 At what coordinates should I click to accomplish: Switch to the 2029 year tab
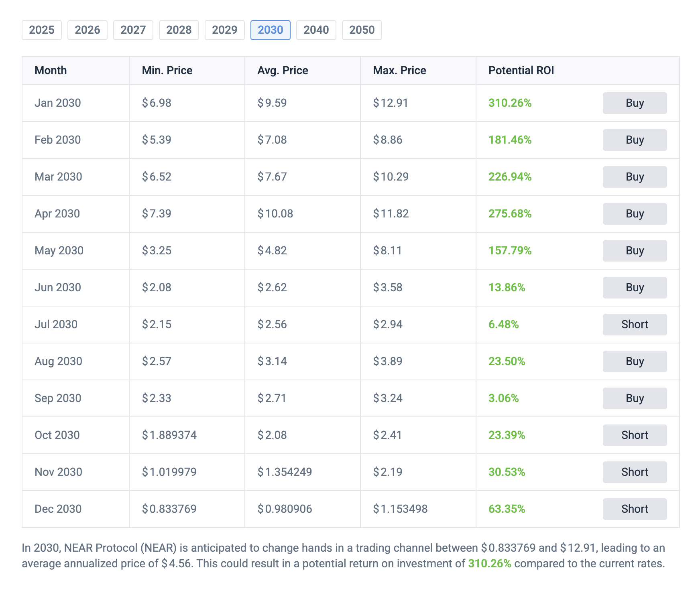point(225,30)
